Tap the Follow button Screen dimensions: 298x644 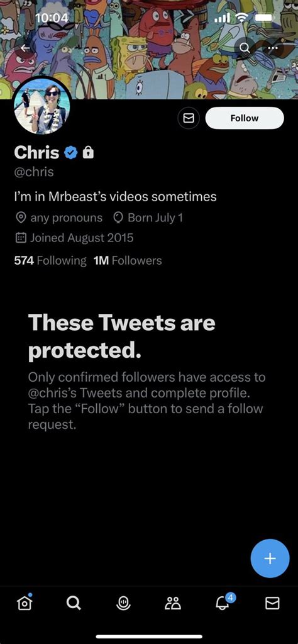(x=244, y=118)
